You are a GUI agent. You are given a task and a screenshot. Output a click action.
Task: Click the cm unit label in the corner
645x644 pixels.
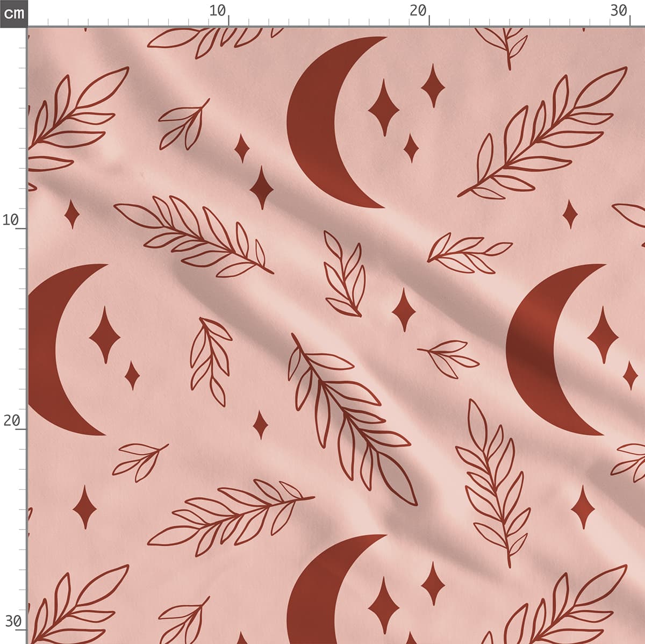coord(13,13)
